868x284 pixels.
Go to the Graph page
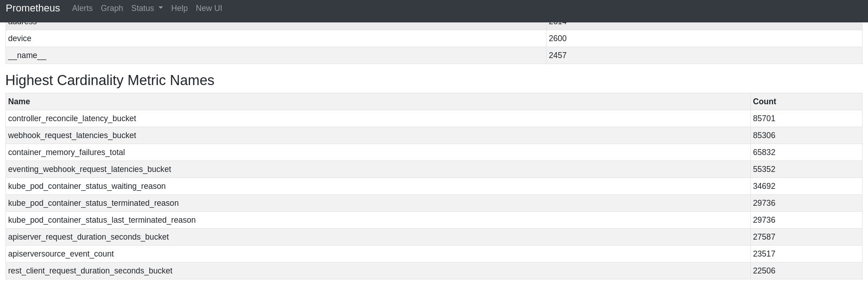tap(112, 8)
